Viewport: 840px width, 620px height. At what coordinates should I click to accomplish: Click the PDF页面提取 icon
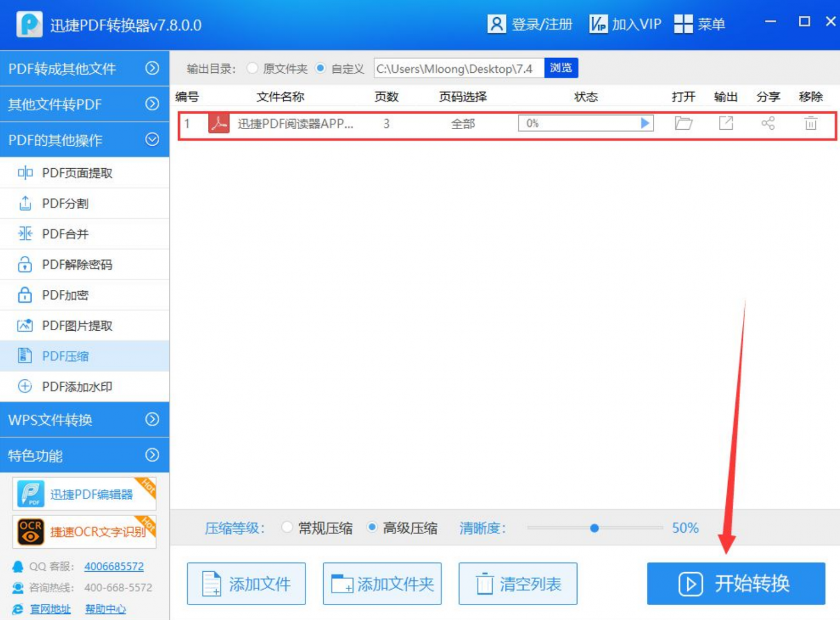(25, 173)
